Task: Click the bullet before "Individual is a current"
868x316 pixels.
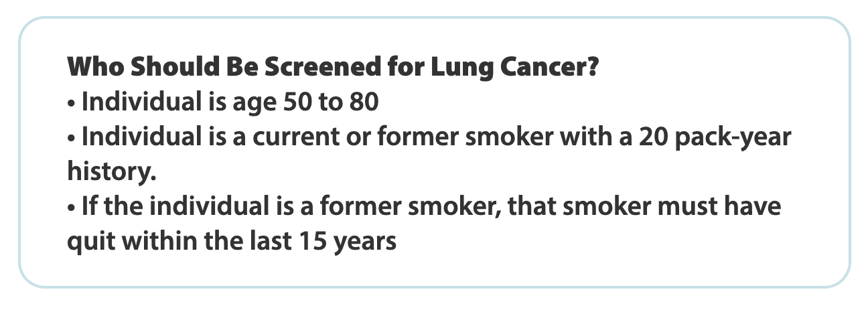Action: click(71, 137)
